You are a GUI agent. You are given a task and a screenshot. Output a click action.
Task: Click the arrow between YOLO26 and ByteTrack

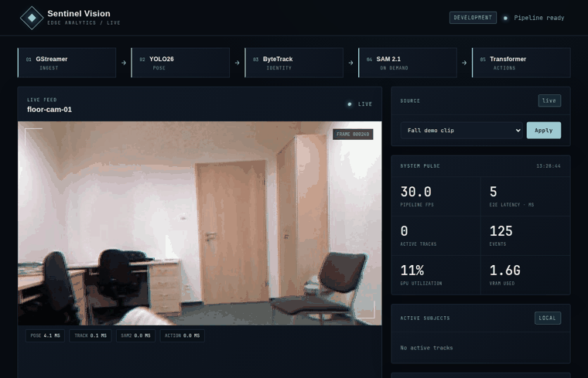click(x=237, y=63)
